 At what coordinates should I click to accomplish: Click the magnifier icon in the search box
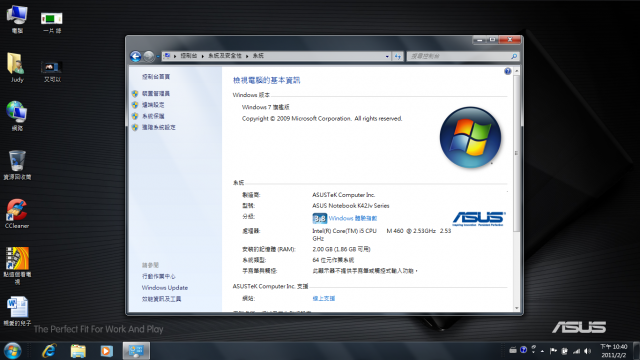tap(514, 56)
